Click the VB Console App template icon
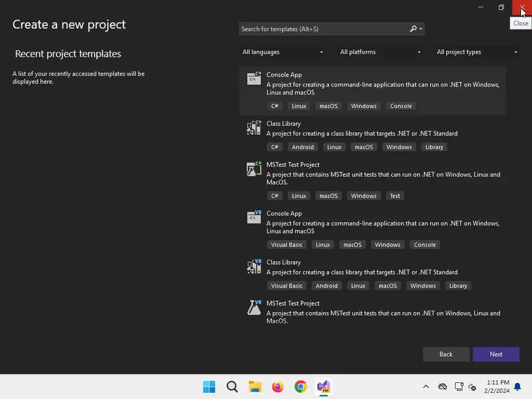Image resolution: width=532 pixels, height=399 pixels. click(x=254, y=217)
